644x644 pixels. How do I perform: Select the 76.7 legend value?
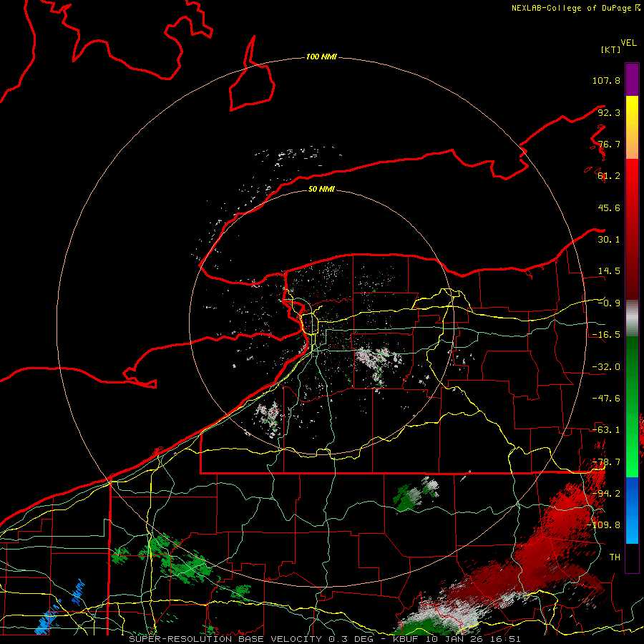[x=609, y=144]
